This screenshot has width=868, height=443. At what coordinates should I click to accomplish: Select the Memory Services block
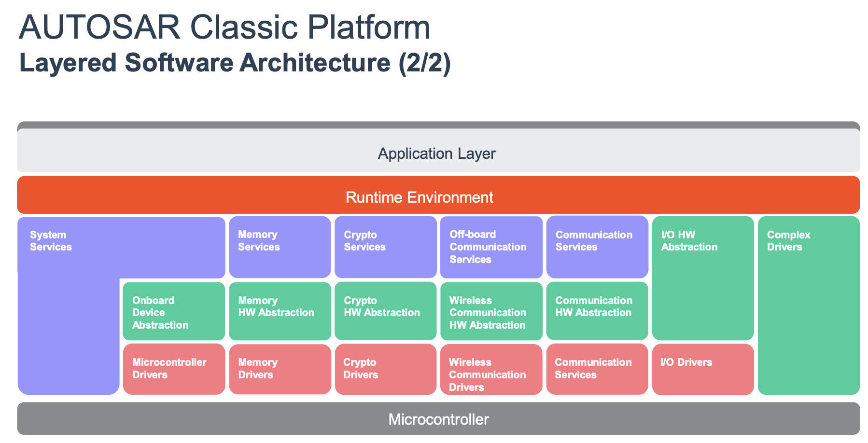[x=280, y=247]
